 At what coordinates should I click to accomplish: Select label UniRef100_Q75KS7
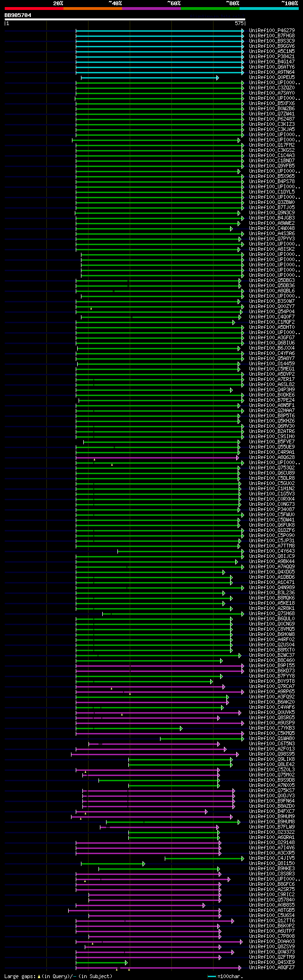pos(272,791)
